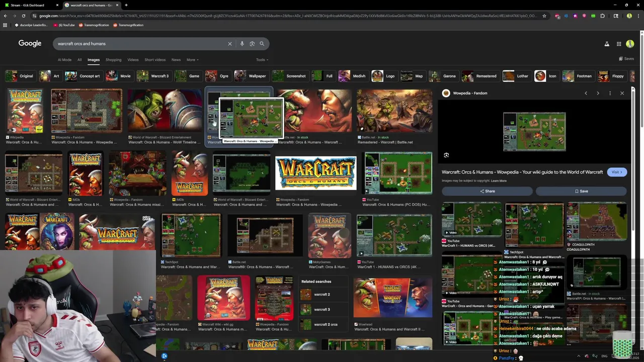Switch to the News tab
644x362 pixels.
point(176,60)
